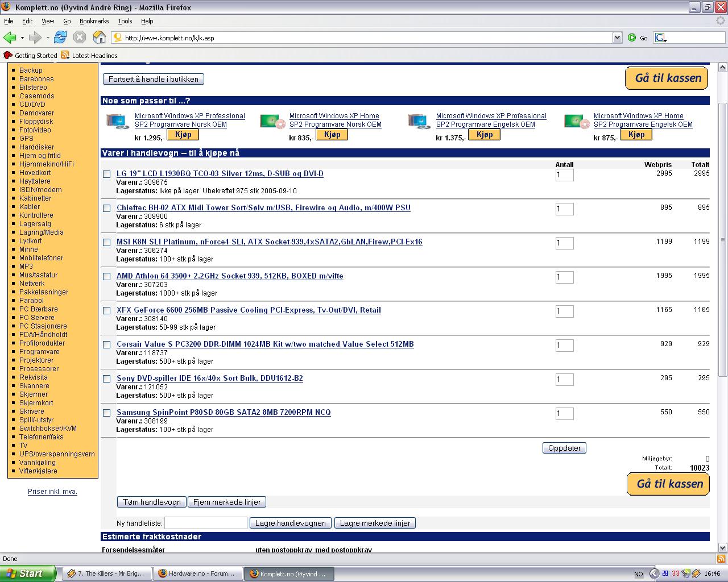Click Lagre merkede linjer button
728x582 pixels.
[x=375, y=523]
